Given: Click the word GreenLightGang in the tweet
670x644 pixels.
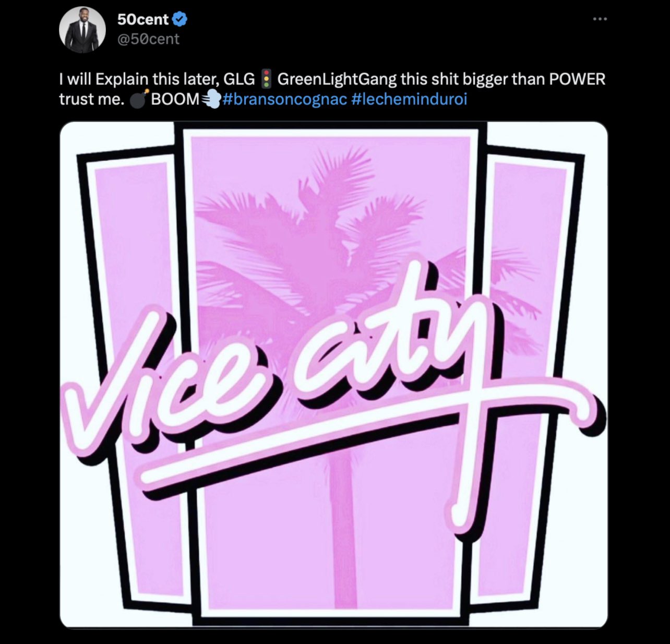Looking at the screenshot, I should tap(337, 79).
